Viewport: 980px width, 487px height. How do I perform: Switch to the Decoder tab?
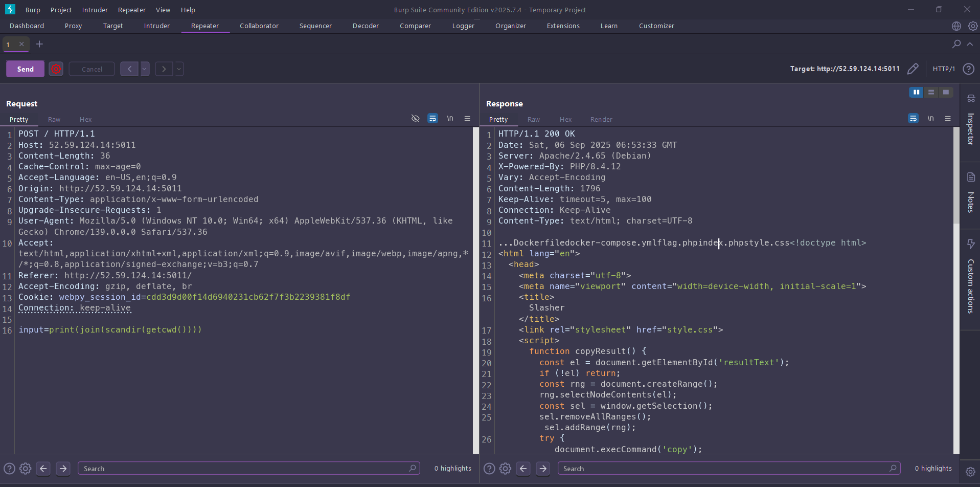(x=365, y=26)
